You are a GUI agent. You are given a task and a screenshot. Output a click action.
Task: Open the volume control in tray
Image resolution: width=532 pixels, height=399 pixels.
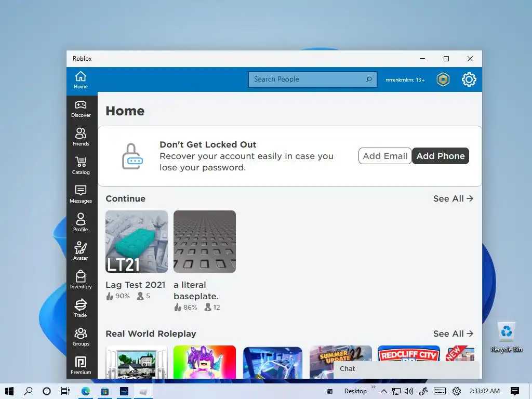point(409,392)
